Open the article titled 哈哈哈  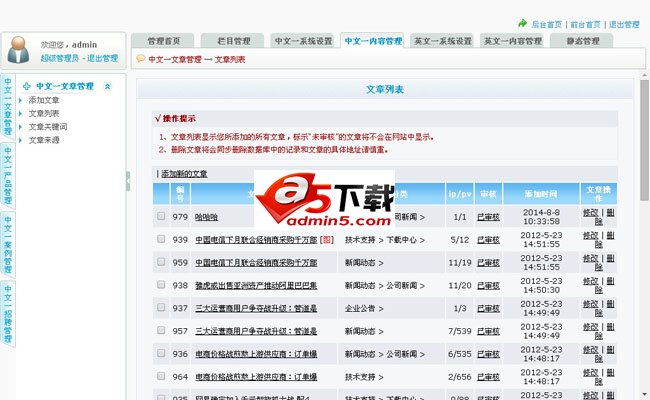click(x=206, y=217)
